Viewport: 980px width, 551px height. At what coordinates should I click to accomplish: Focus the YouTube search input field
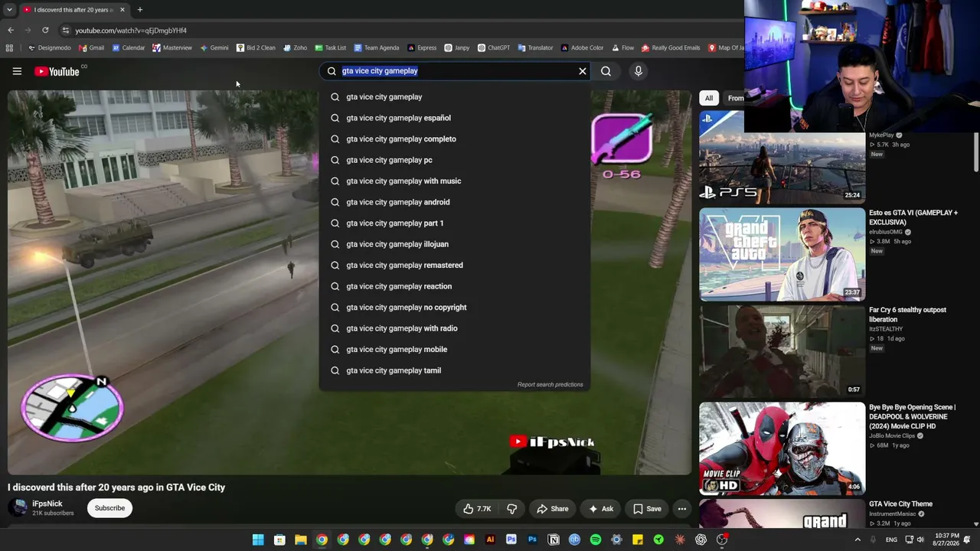[456, 71]
